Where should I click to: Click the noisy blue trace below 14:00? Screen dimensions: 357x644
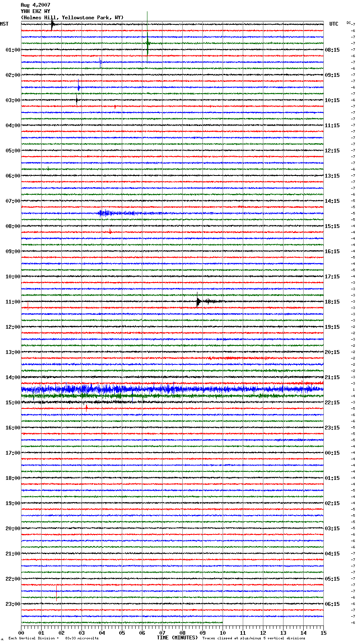point(172,390)
